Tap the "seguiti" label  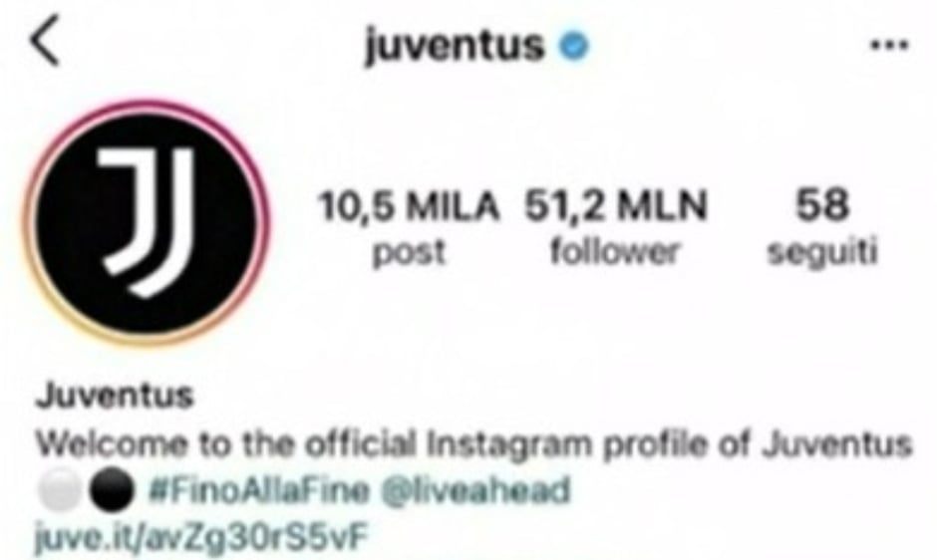(x=822, y=252)
